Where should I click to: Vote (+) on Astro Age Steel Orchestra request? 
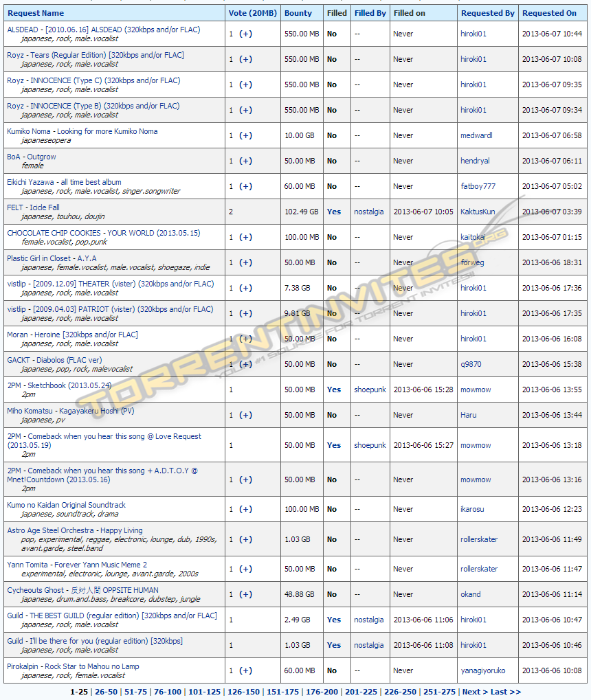(246, 540)
